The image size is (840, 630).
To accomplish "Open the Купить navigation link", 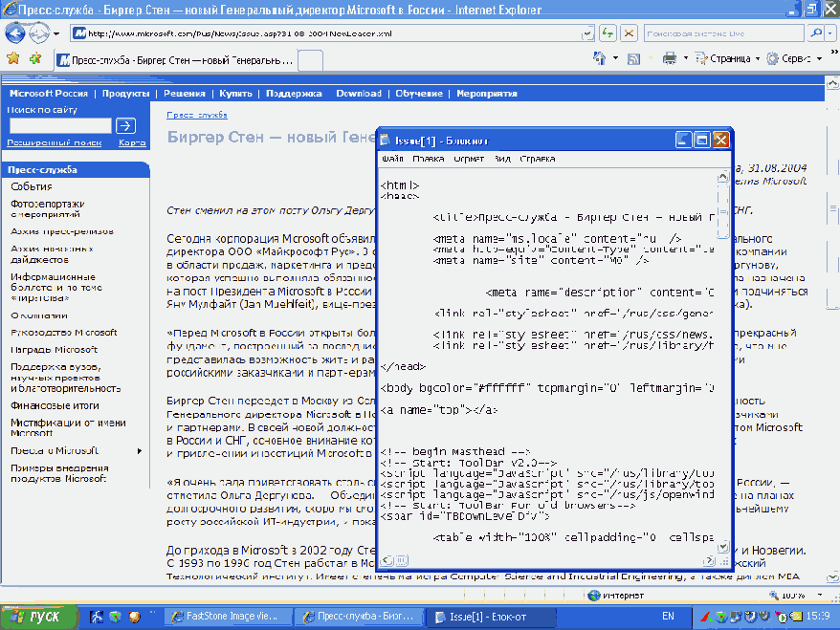I will [235, 93].
